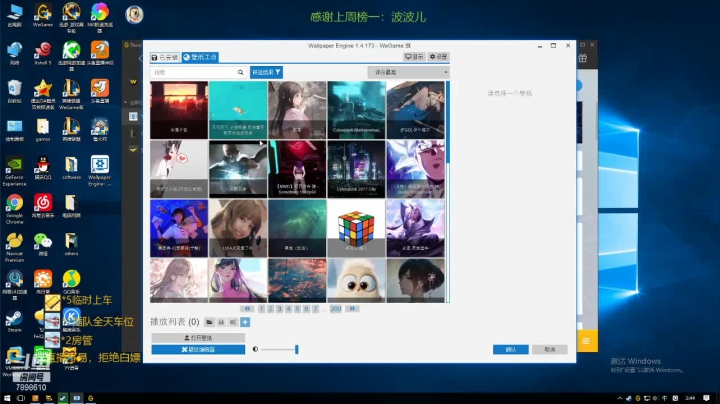Select the red sunset window wallpaper thumbnail
The width and height of the screenshot is (720, 404).
point(179,110)
